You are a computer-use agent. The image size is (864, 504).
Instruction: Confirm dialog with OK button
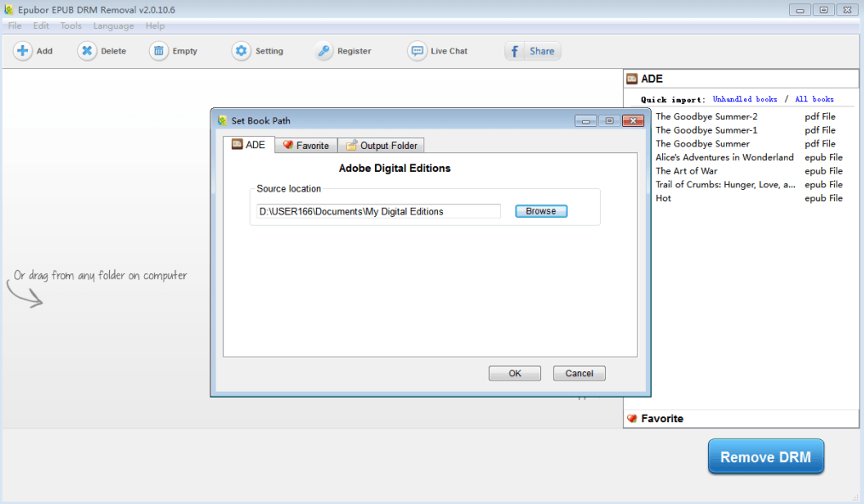point(515,373)
